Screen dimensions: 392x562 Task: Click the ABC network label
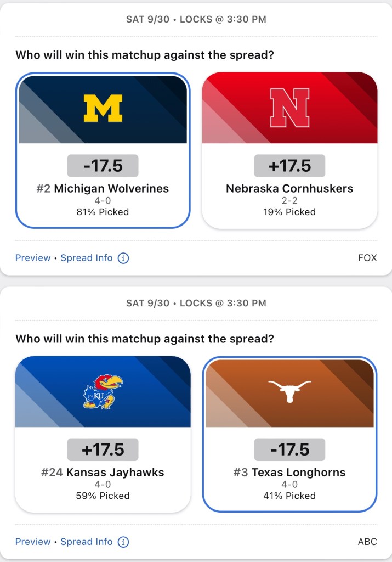(x=367, y=542)
